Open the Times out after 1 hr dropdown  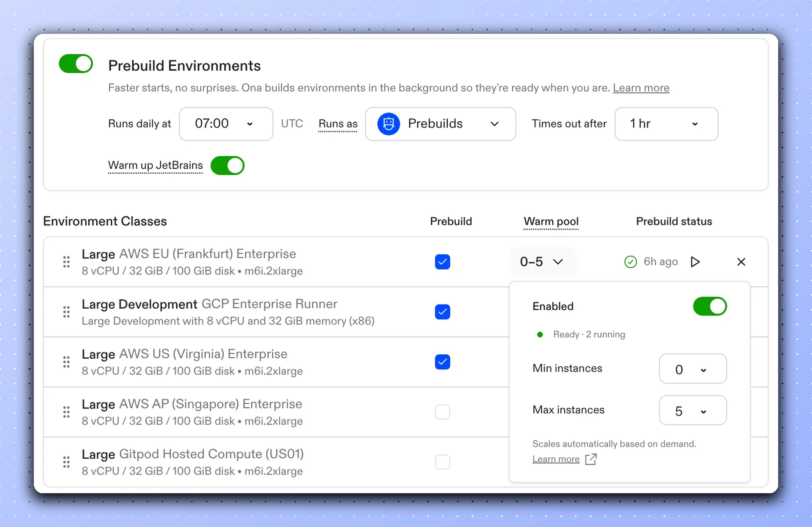666,124
